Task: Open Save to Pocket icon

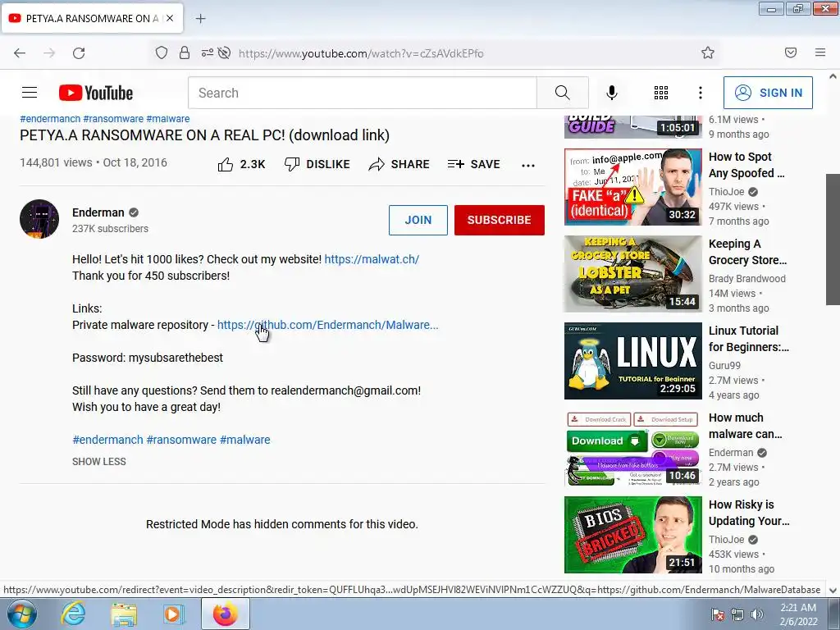Action: click(x=791, y=52)
